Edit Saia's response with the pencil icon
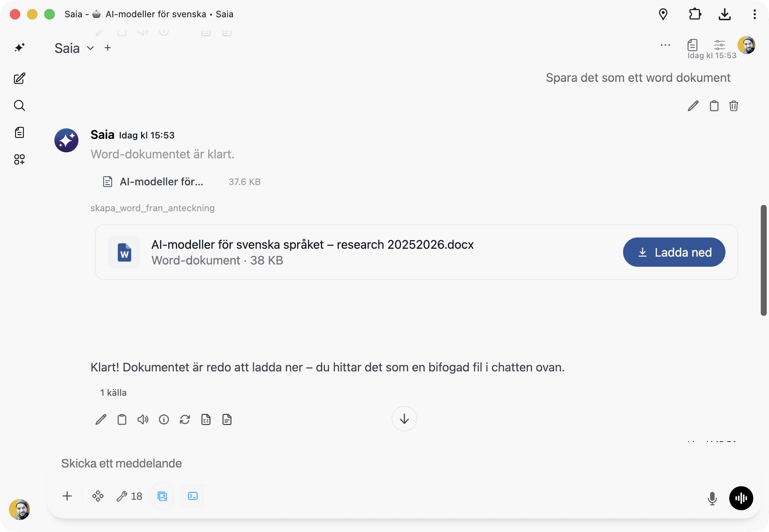769x532 pixels. pos(101,419)
